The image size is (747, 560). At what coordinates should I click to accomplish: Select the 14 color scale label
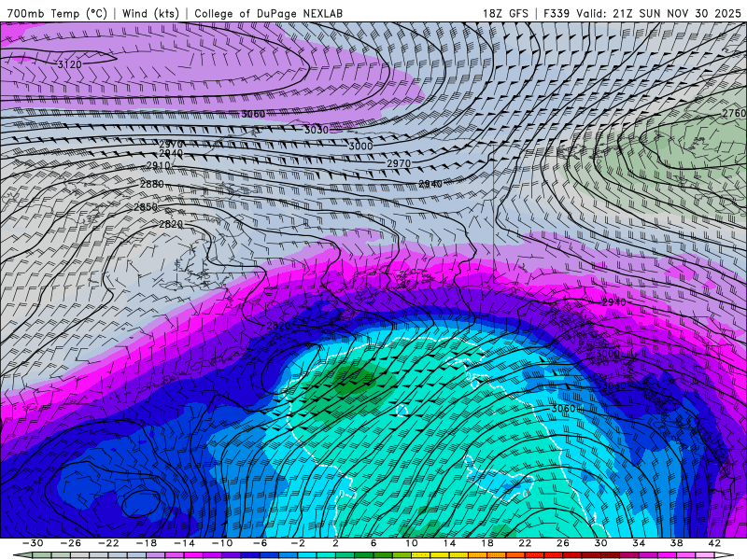click(x=449, y=543)
